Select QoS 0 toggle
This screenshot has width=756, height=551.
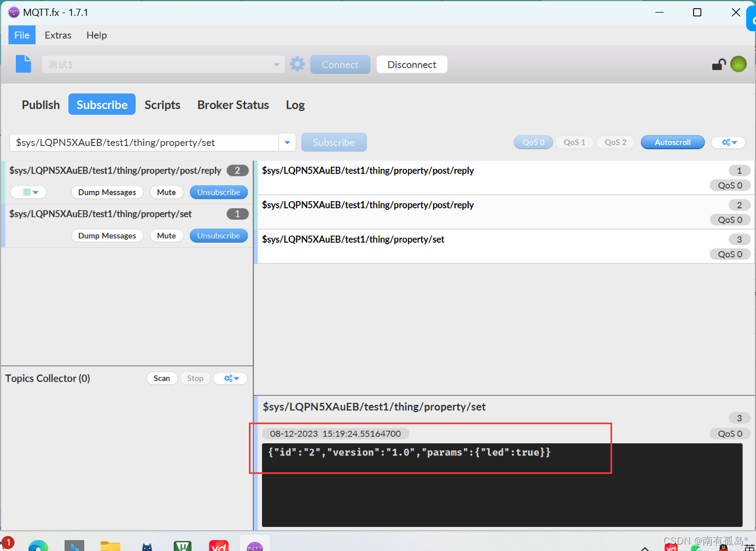tap(533, 142)
